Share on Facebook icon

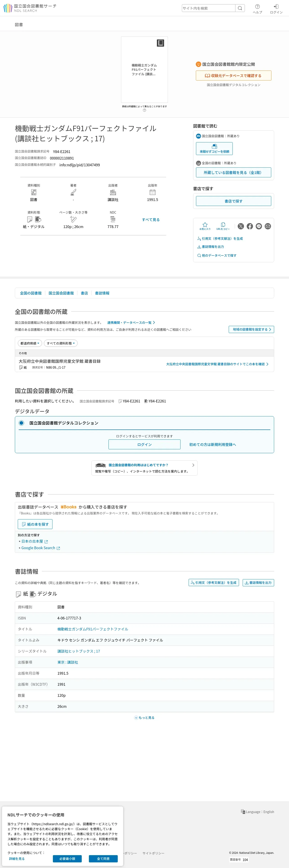(x=250, y=226)
